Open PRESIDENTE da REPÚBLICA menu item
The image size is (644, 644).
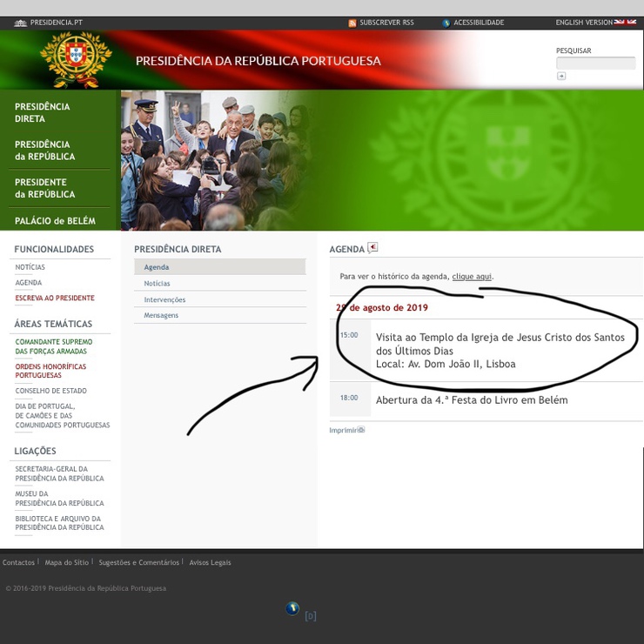click(x=44, y=188)
